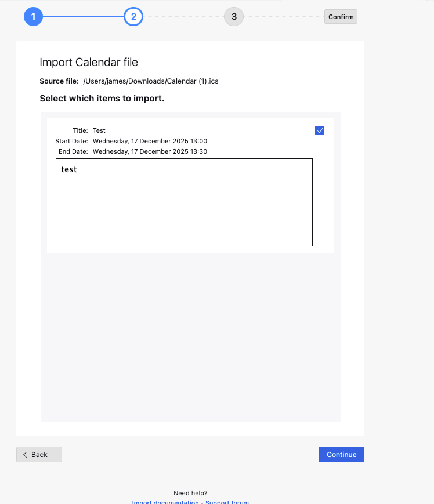Click Continue to proceed with import
The image size is (434, 504).
(x=341, y=455)
